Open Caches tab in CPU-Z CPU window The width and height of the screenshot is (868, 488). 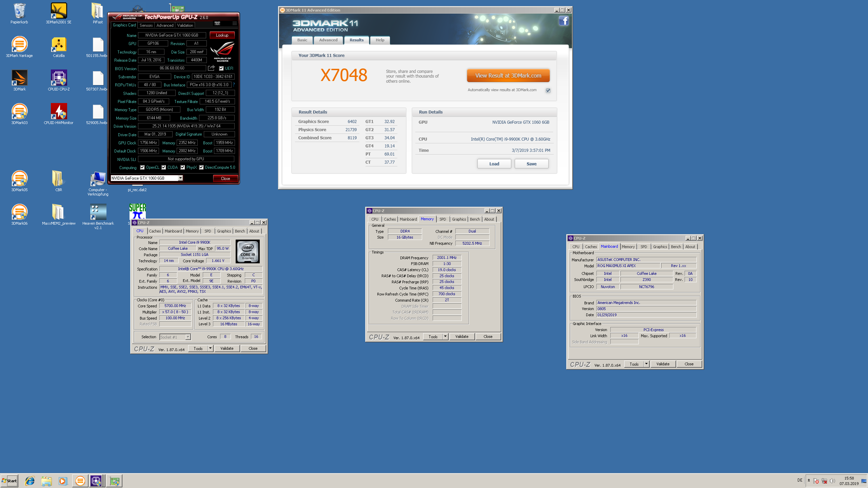click(x=155, y=231)
